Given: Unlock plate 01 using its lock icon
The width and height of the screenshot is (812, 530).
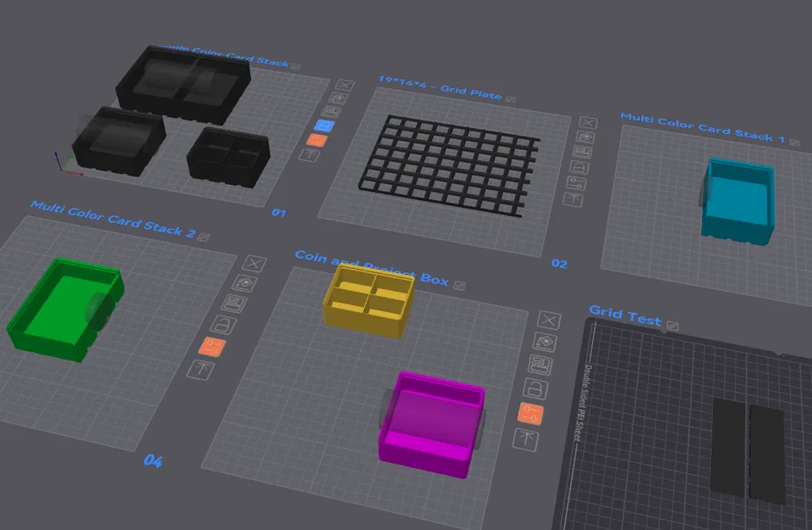Looking at the screenshot, I should 324,124.
